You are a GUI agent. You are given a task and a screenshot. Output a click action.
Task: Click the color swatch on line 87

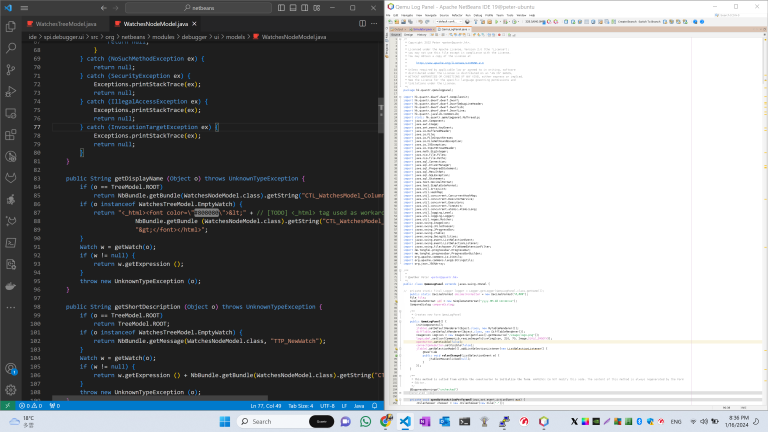[207, 213]
